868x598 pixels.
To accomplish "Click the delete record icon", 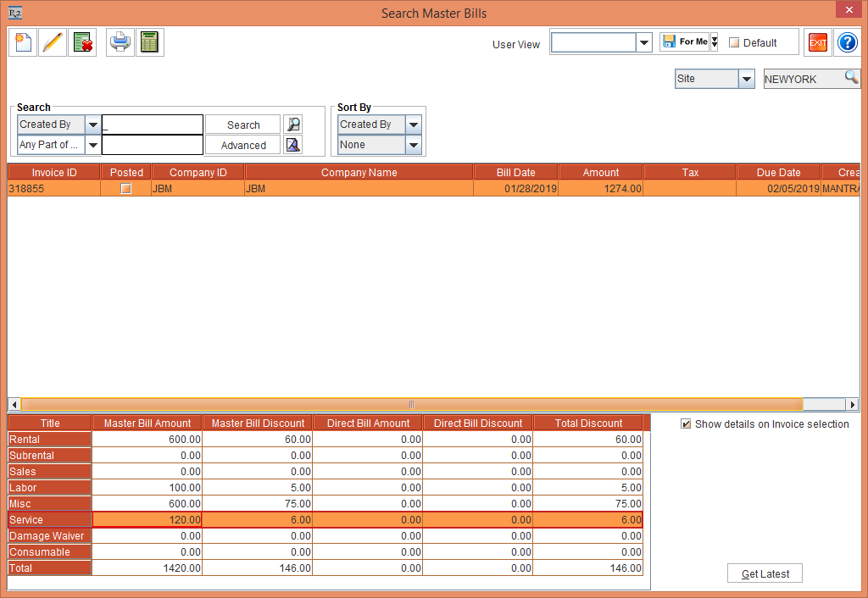I will 82,42.
